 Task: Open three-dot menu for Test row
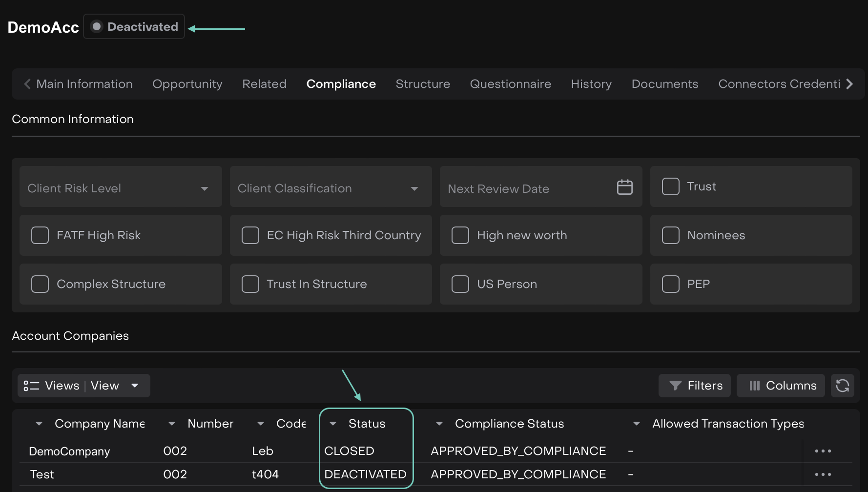[823, 474]
